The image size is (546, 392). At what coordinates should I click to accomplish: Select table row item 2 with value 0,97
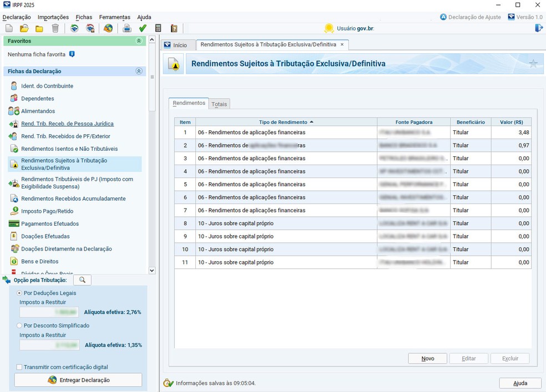pyautogui.click(x=353, y=145)
